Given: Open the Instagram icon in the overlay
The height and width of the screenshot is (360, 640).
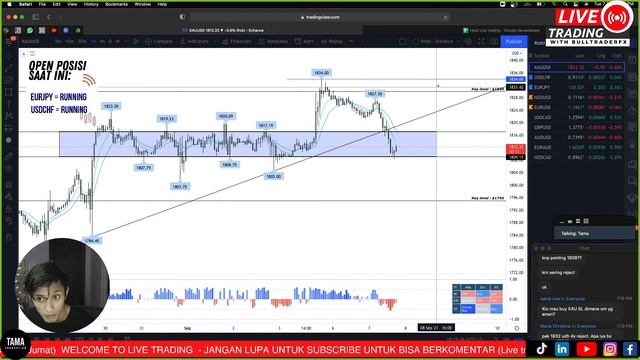Looking at the screenshot, I should coord(609,349).
